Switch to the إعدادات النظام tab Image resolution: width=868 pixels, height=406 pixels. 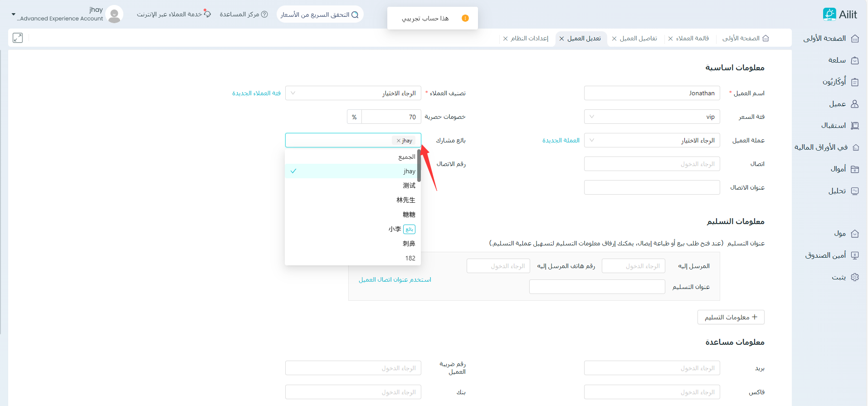pyautogui.click(x=529, y=39)
